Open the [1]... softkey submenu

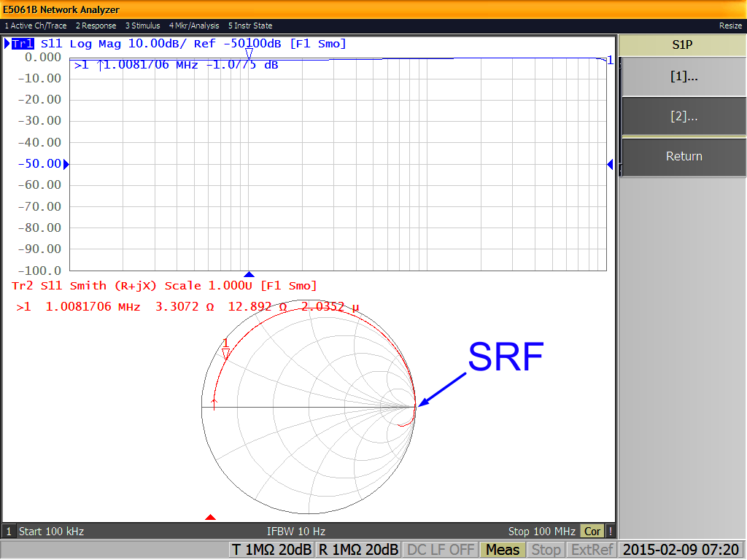tap(683, 77)
